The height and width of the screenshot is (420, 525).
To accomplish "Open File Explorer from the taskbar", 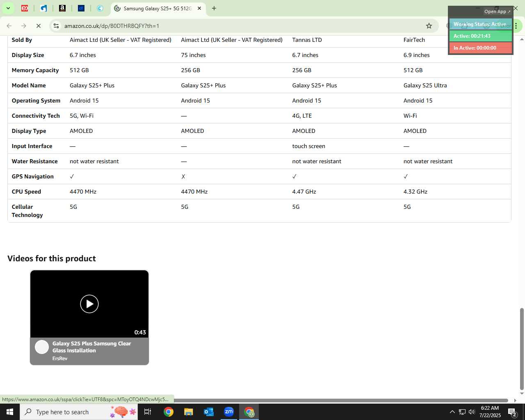I will [x=188, y=412].
